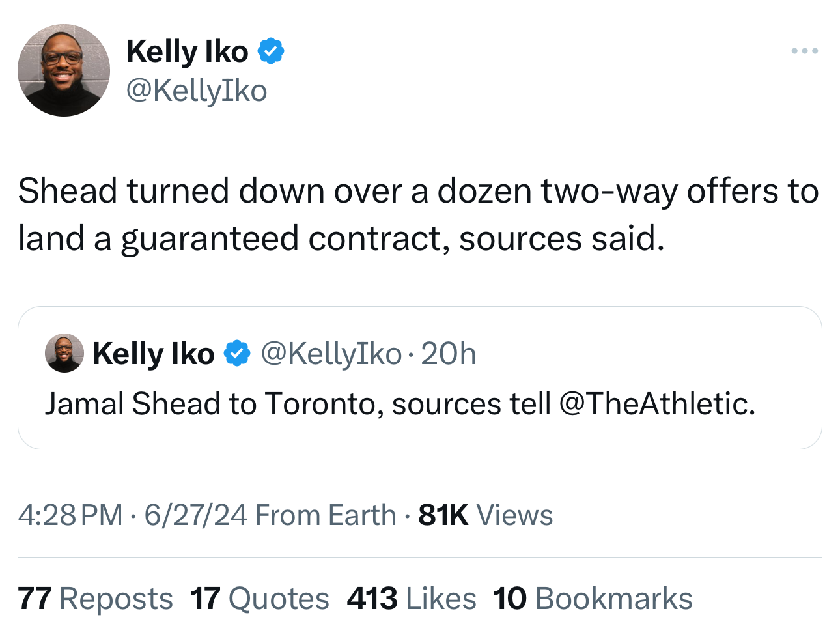Click the 6/27/24 date text
Screen dimensions: 840x626
[195, 515]
